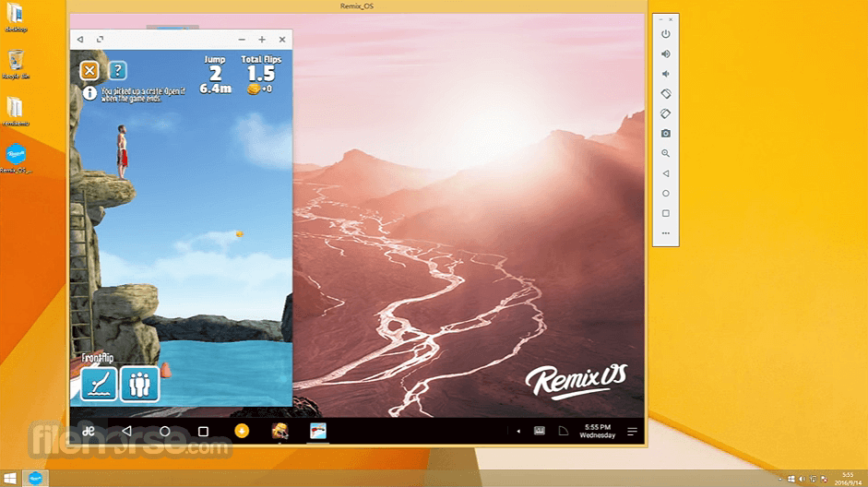Open the Remix OS start menu logo
This screenshot has height=487, width=868.
(89, 431)
